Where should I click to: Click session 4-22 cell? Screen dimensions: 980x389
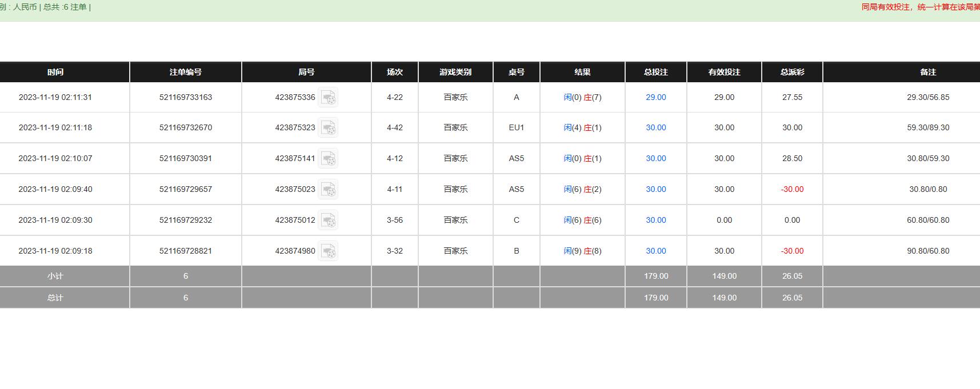tap(395, 97)
